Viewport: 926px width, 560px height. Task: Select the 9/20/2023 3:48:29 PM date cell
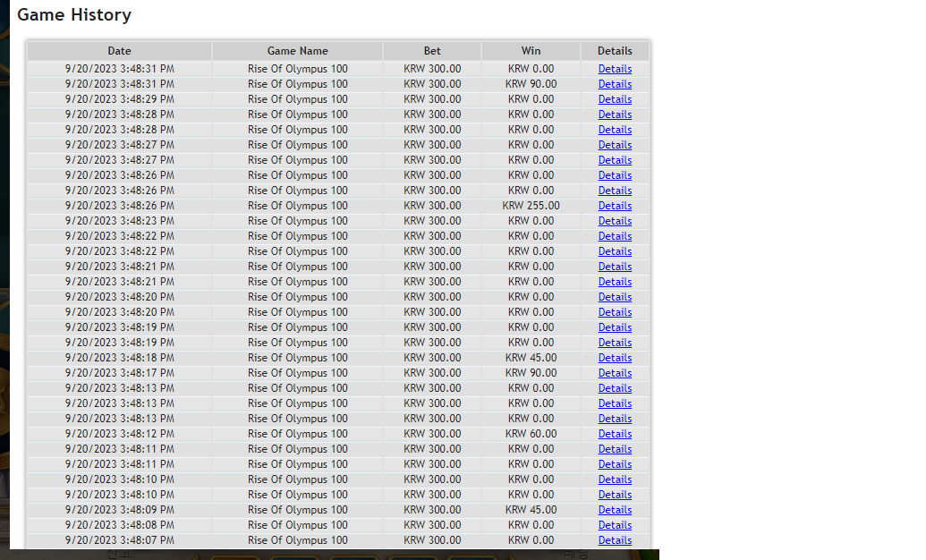tap(119, 99)
